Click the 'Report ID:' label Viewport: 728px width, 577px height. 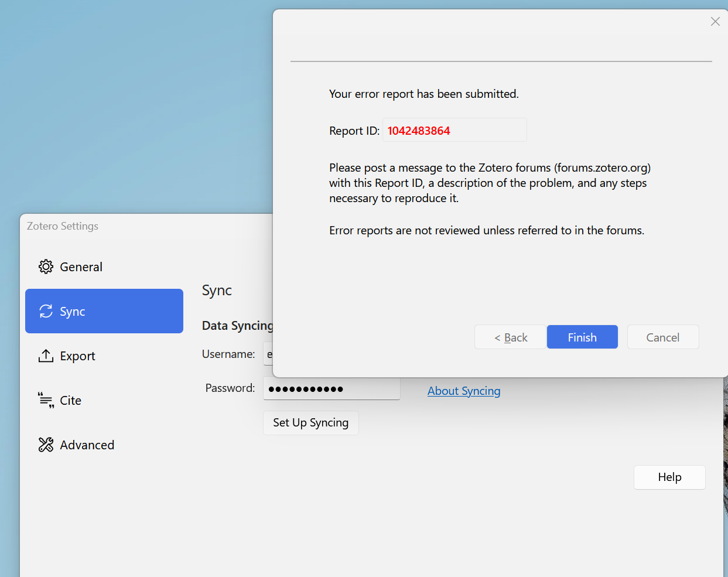(354, 131)
